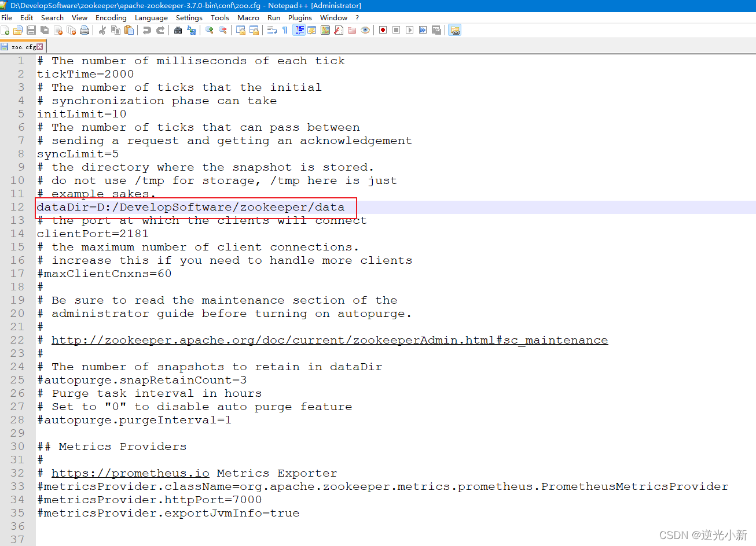756x546 pixels.
Task: Open the Macro menu
Action: click(x=248, y=17)
